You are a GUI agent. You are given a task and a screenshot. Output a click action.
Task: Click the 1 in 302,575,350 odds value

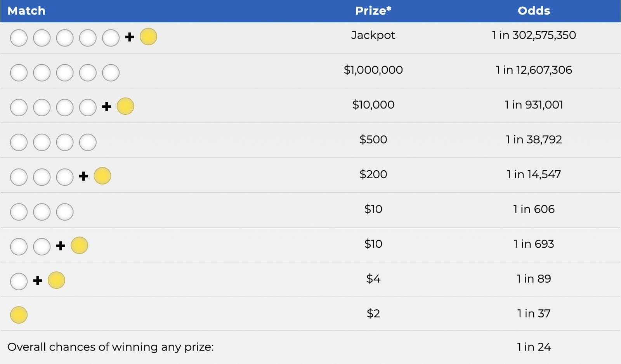[534, 35]
